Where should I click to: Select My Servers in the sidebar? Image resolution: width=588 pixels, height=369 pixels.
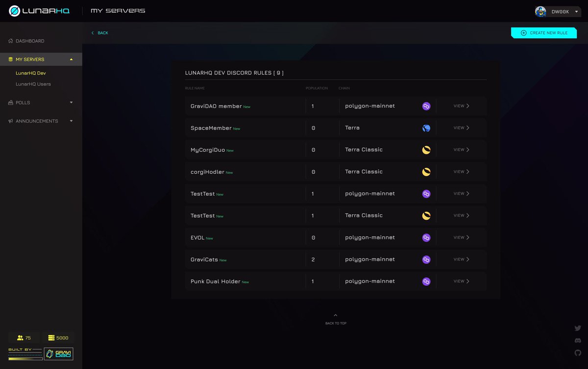(x=30, y=59)
